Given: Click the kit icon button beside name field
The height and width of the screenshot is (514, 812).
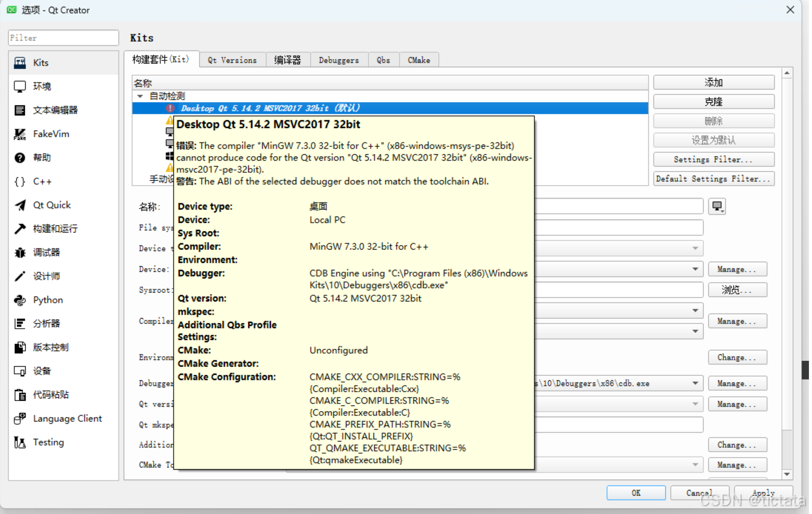Looking at the screenshot, I should tap(717, 206).
